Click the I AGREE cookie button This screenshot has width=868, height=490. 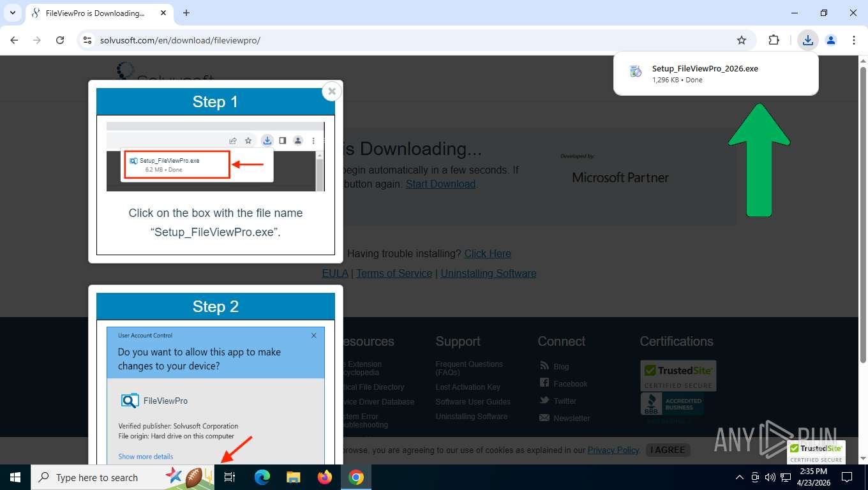[x=668, y=450]
